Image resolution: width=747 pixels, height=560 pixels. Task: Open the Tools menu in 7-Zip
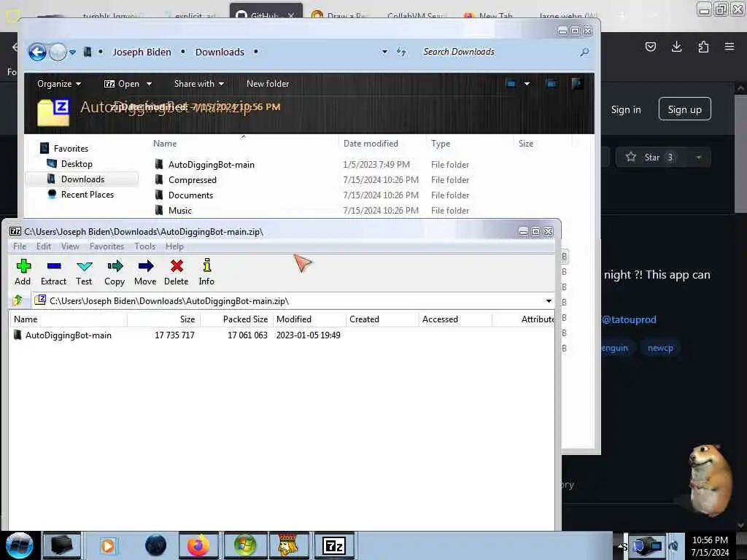pyautogui.click(x=145, y=246)
